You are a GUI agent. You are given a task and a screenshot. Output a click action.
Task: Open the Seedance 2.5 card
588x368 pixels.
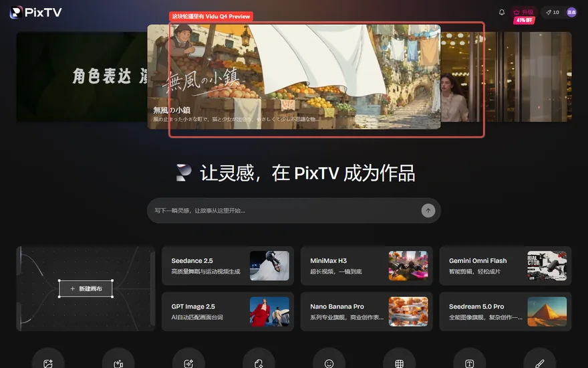(x=228, y=266)
